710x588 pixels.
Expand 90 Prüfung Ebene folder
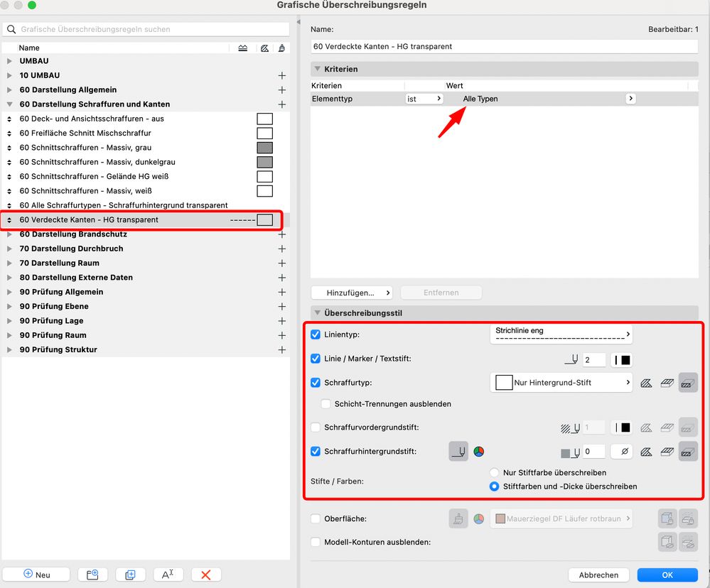click(x=9, y=307)
